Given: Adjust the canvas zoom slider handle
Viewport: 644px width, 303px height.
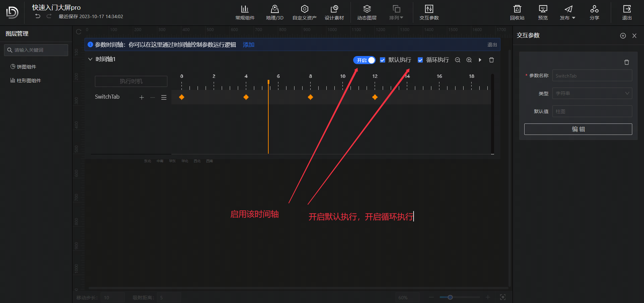Looking at the screenshot, I should pyautogui.click(x=450, y=297).
